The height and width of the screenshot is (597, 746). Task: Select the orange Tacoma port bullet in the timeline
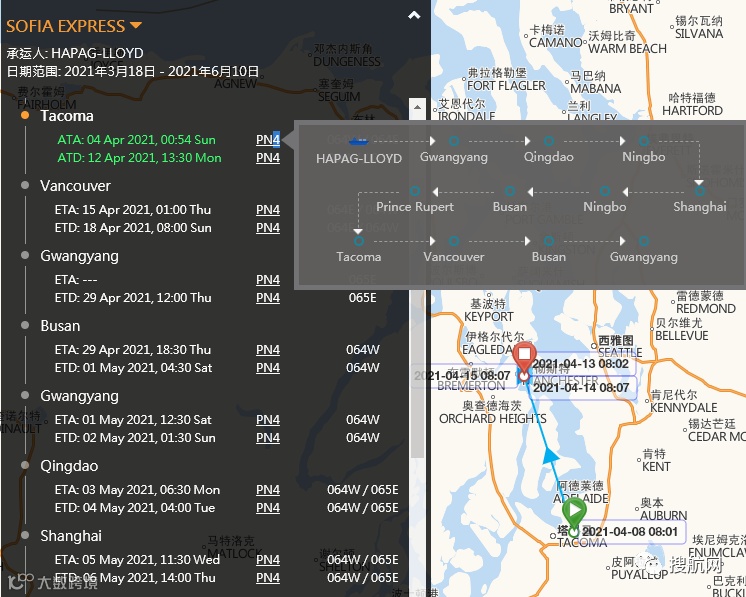(25, 115)
